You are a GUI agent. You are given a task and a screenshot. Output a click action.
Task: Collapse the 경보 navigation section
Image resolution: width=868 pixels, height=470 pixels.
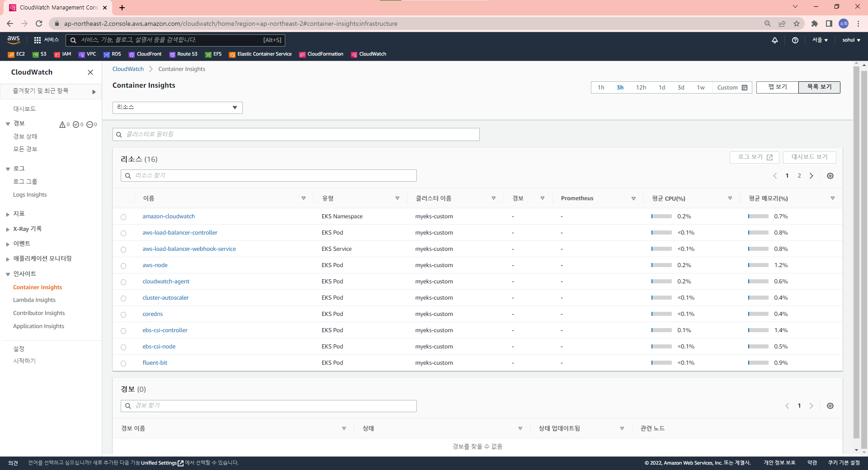8,124
